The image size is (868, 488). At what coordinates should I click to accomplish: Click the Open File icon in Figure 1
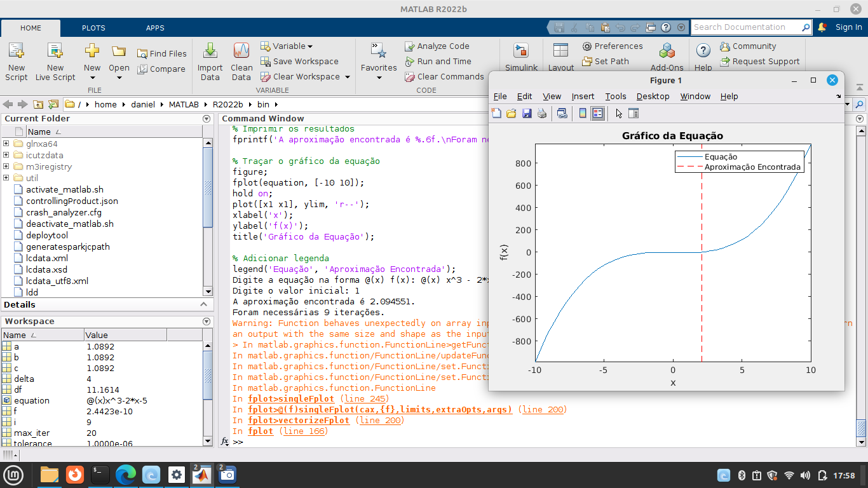tap(512, 113)
